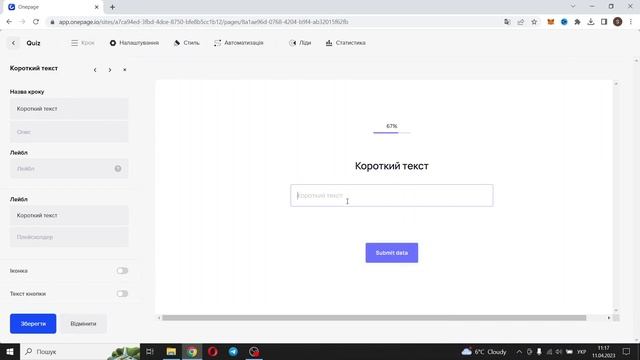Open the volume control in tray
Screen dimensions: 640x360
click(x=558, y=352)
